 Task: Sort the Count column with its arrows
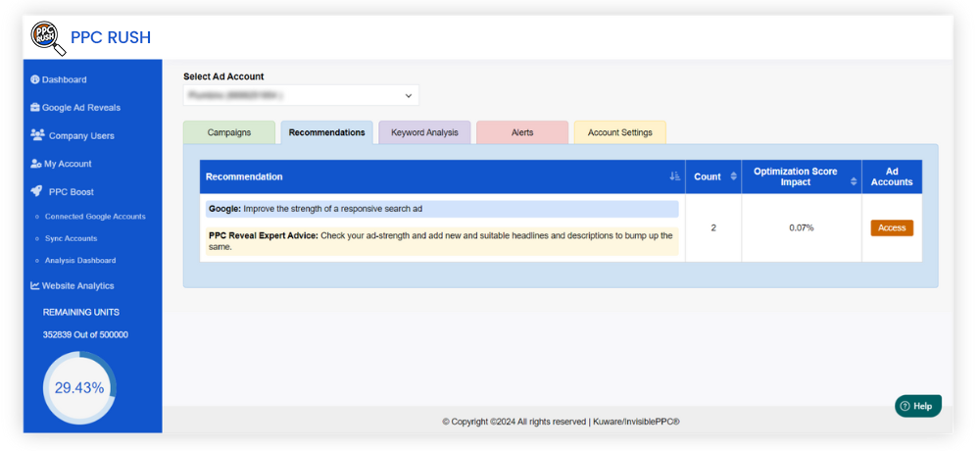(x=734, y=177)
